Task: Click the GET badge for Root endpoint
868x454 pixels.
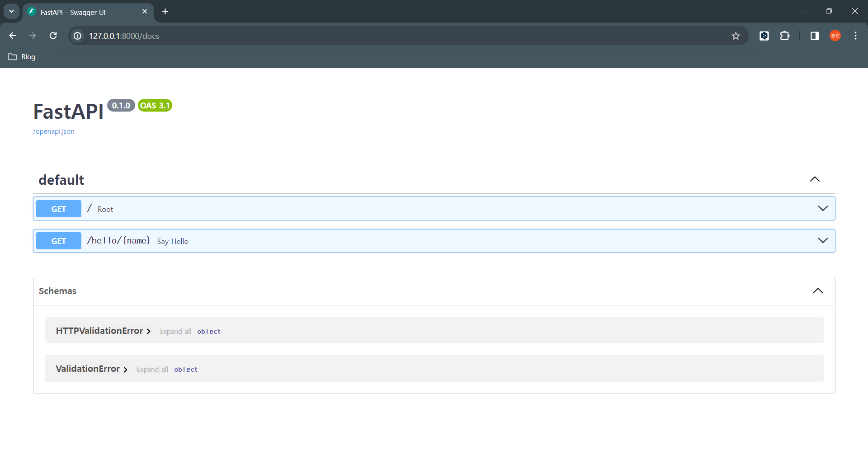Action: pyautogui.click(x=59, y=209)
